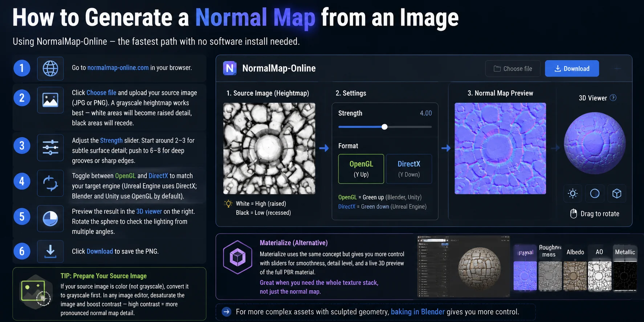Screen dimensions: 644x322
Task: Click the NormalMap-Online N logo
Action: click(x=230, y=68)
